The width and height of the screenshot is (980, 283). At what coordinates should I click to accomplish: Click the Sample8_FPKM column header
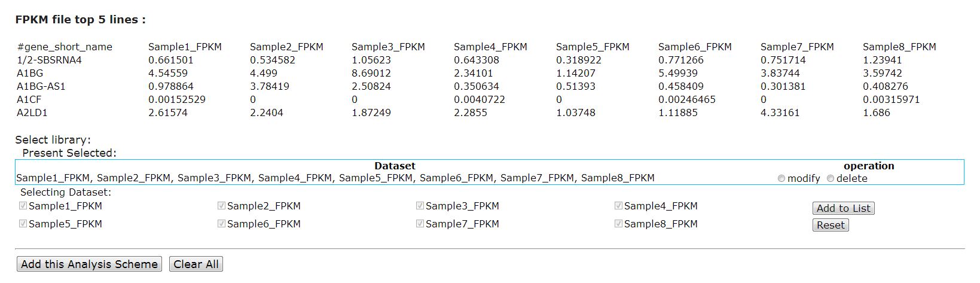(x=899, y=47)
